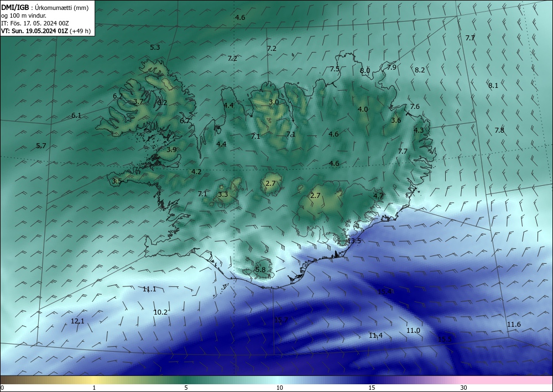Click the 7.9 value on the northeast coast
Image resolution: width=553 pixels, height=392 pixels.
392,67
